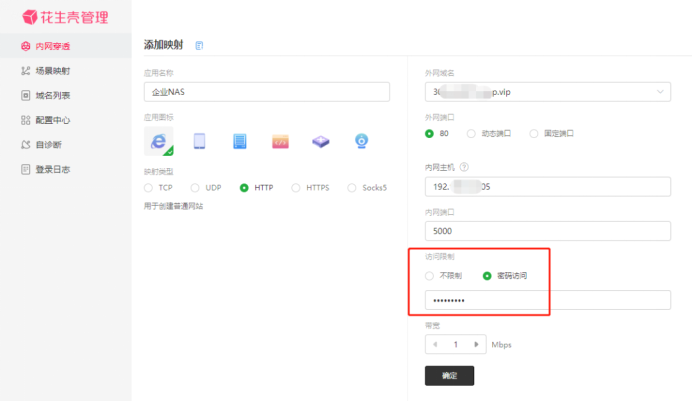Select the TCP mapping type
693x401 pixels.
[x=150, y=187]
